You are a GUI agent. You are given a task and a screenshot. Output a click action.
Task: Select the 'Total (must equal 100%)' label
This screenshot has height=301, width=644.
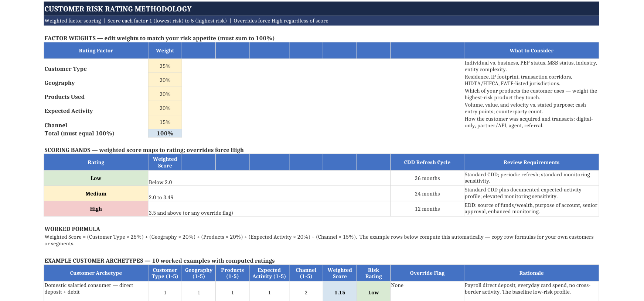click(x=79, y=134)
